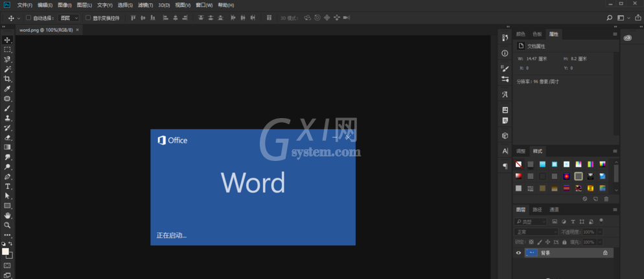Open the Paragraph panel icon
Viewport: 644px width, 279px height.
[505, 166]
